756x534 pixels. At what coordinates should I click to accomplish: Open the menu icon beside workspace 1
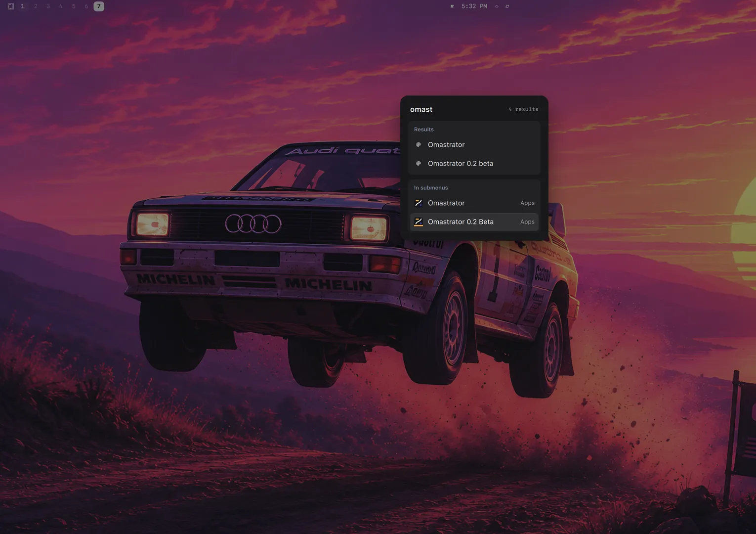(11, 6)
